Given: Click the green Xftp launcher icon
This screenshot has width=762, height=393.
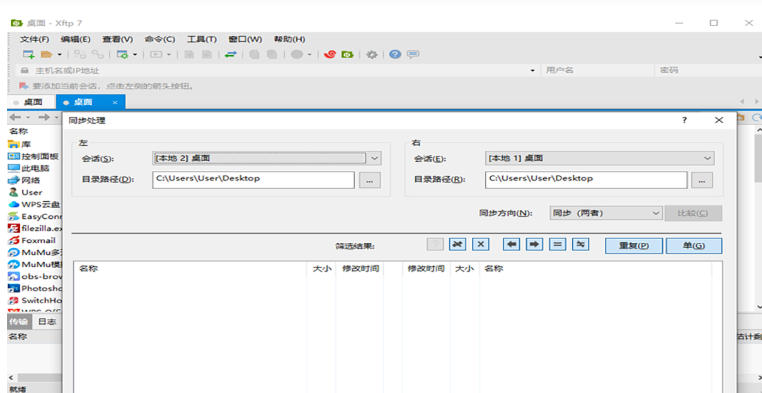Looking at the screenshot, I should 347,54.
